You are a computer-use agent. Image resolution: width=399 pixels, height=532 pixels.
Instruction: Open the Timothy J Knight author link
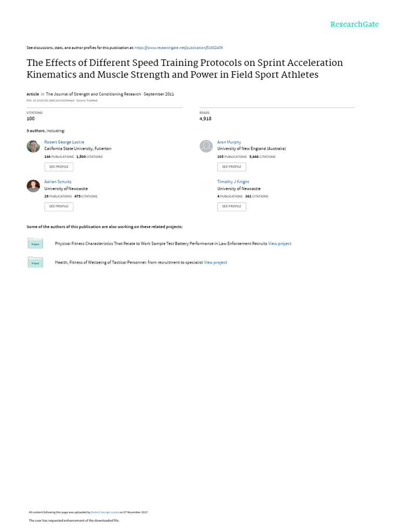pyautogui.click(x=233, y=182)
